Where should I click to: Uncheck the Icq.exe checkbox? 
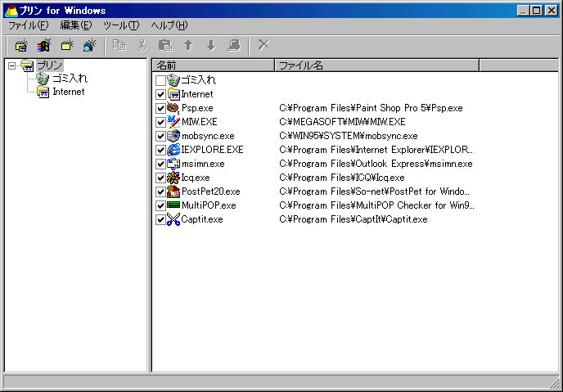coord(160,178)
